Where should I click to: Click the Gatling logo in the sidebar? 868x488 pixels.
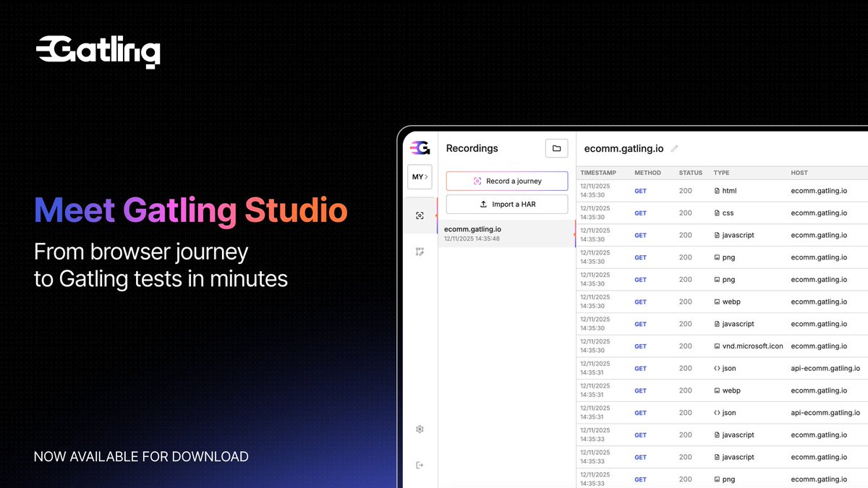coord(420,147)
